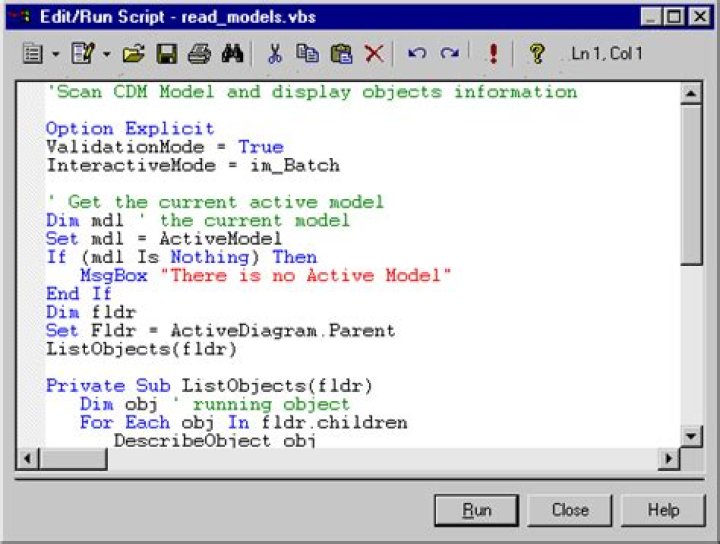Expand the editor menu dropdown arrow

coord(56,54)
